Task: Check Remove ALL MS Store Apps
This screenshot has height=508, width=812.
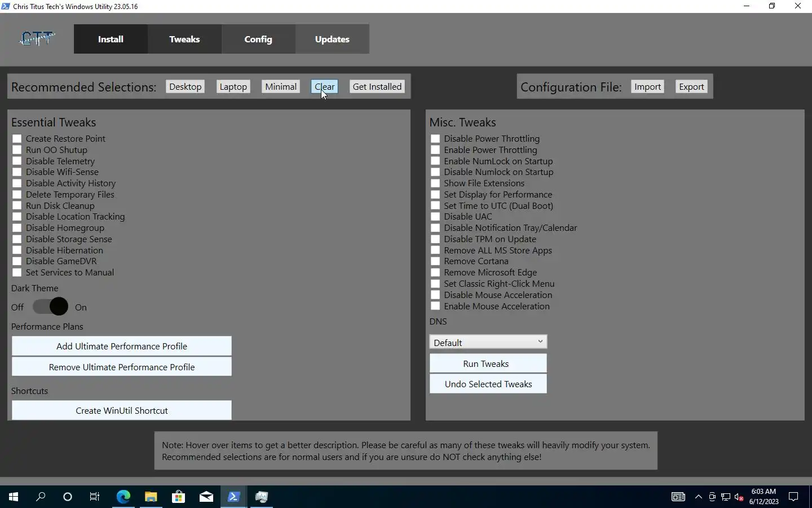Action: [x=435, y=250]
